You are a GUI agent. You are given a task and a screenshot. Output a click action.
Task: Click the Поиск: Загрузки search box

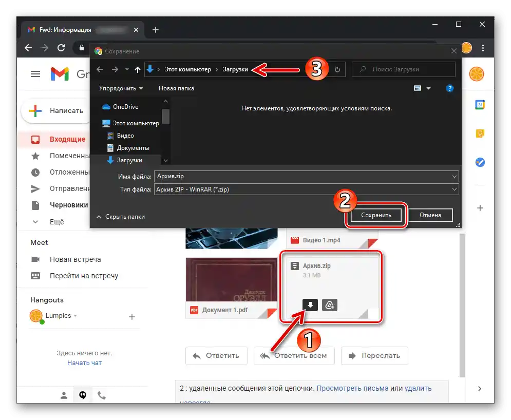pyautogui.click(x=404, y=69)
